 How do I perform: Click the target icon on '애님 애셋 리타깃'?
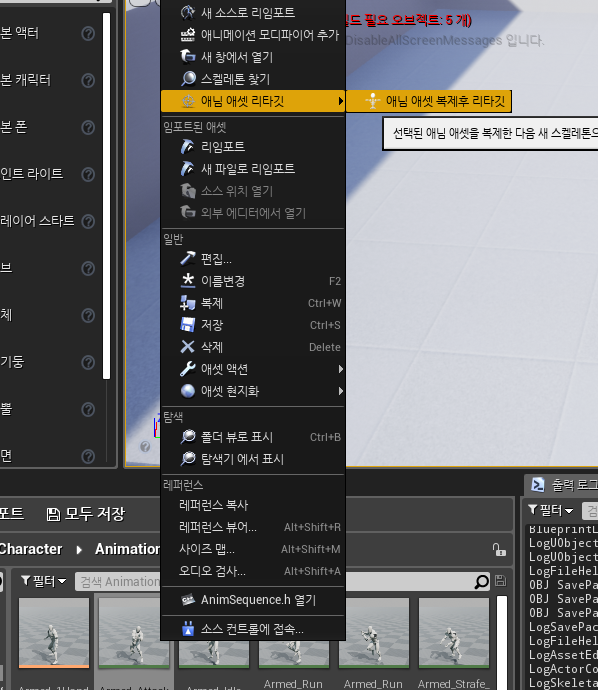point(188,101)
